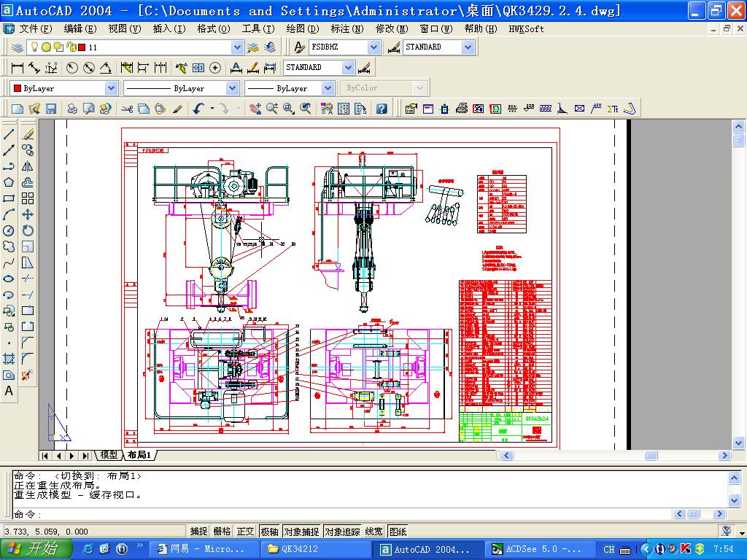Expand the layer dropdown showing layer 11
Image resolution: width=747 pixels, height=560 pixels.
click(237, 47)
